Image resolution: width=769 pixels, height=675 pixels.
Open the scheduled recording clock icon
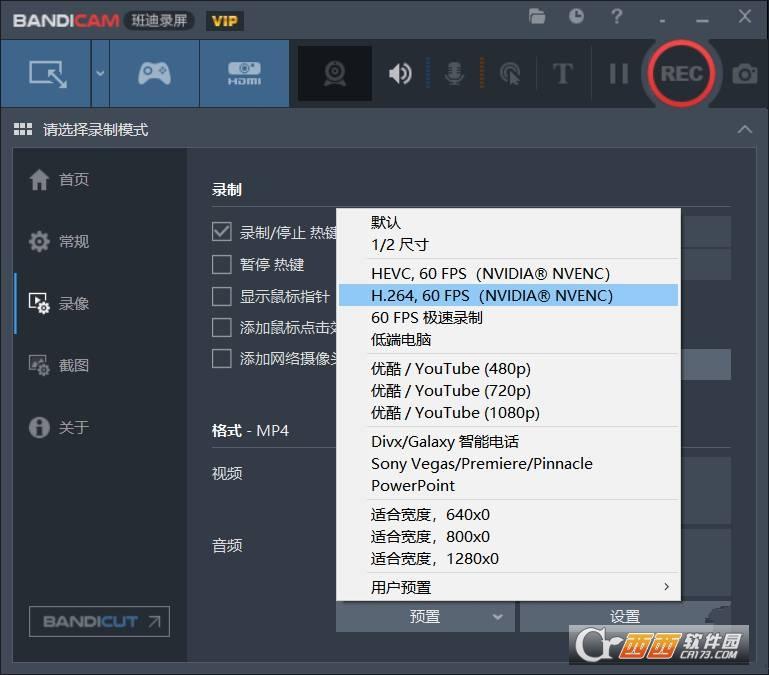tap(576, 17)
